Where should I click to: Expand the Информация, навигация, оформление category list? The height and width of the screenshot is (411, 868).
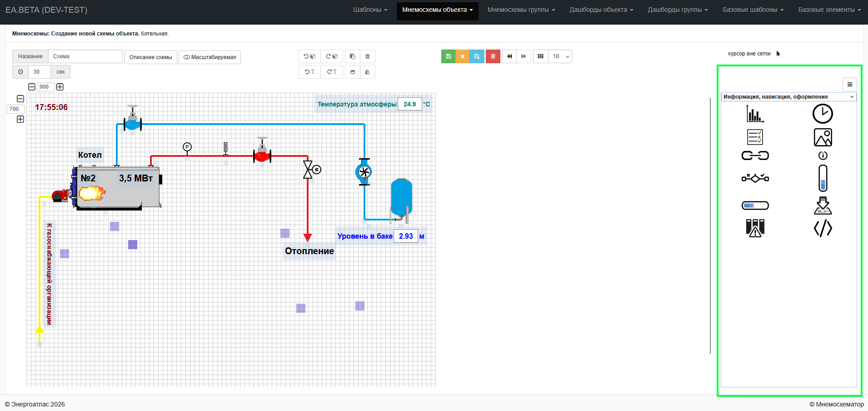(788, 97)
